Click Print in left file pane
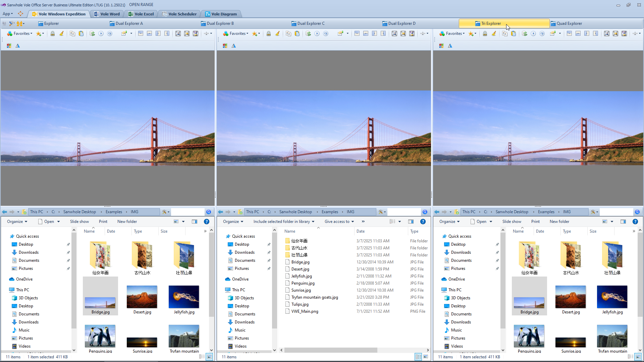 point(103,222)
